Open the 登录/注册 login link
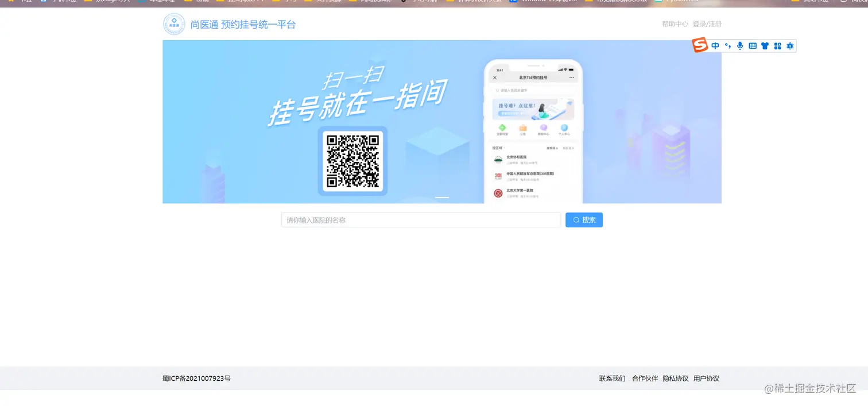Viewport: 868px width, 406px height. [x=707, y=24]
